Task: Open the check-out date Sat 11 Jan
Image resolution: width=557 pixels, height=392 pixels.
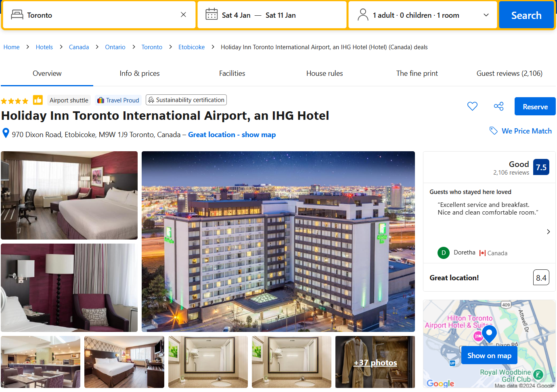Action: [x=281, y=15]
